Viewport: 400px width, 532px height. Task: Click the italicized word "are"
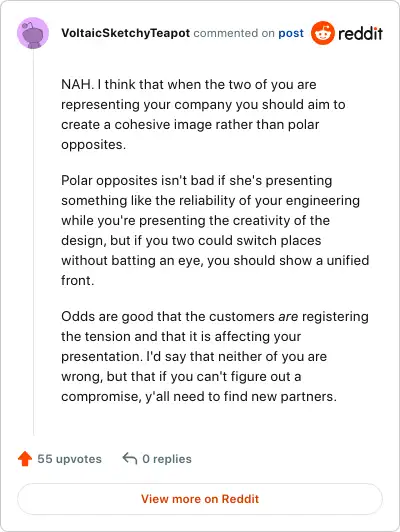tap(288, 317)
